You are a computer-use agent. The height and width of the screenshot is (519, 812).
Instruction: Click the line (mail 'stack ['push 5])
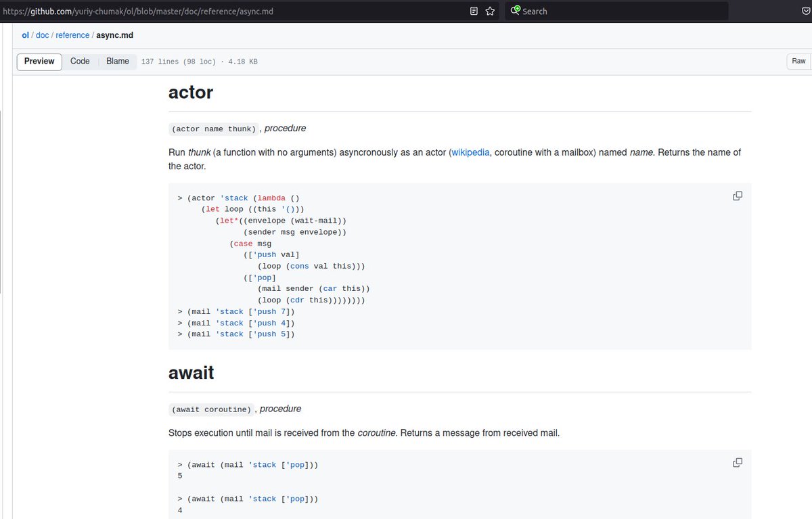click(236, 334)
